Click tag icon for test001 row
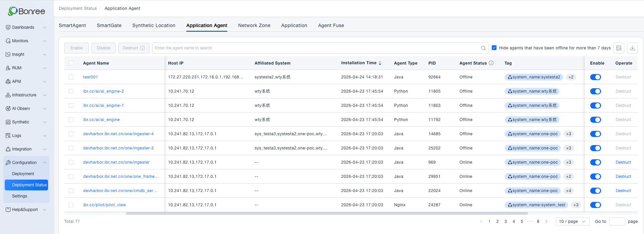Viewport: 644px width, 234px height. pyautogui.click(x=510, y=77)
